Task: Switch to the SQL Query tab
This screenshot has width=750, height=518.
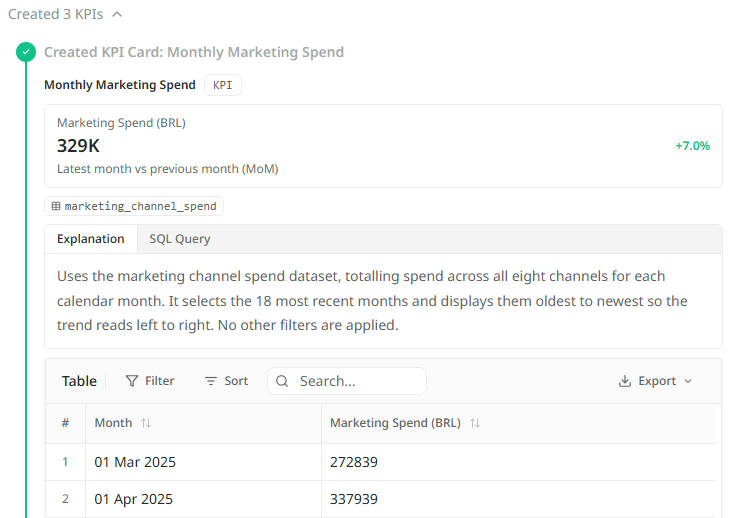Action: pos(180,239)
